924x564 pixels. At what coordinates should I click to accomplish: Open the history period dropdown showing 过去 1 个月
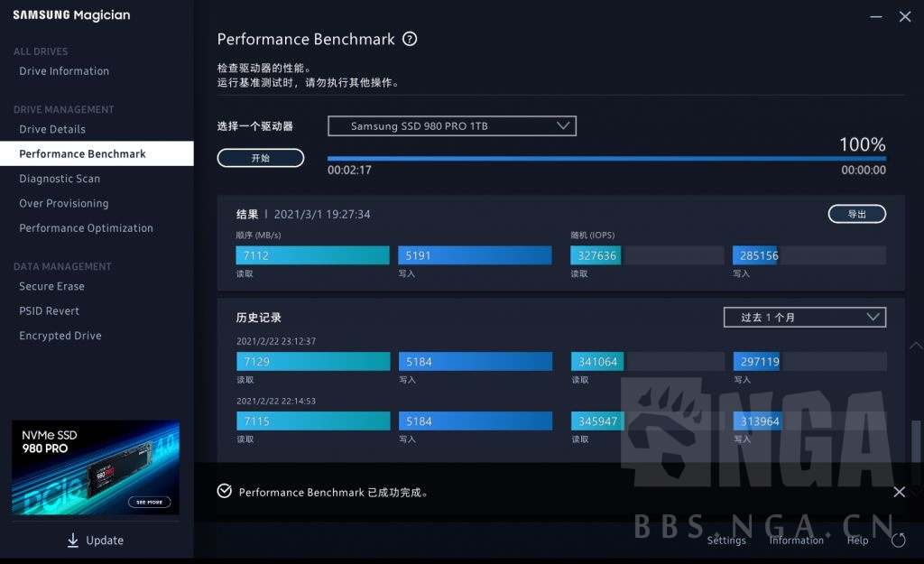[803, 317]
